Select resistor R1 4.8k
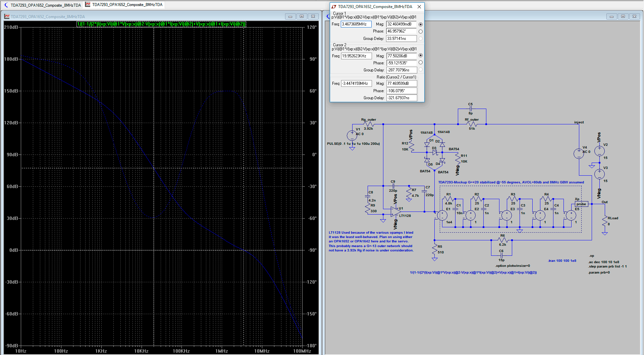This screenshot has width=644, height=355. (x=448, y=199)
